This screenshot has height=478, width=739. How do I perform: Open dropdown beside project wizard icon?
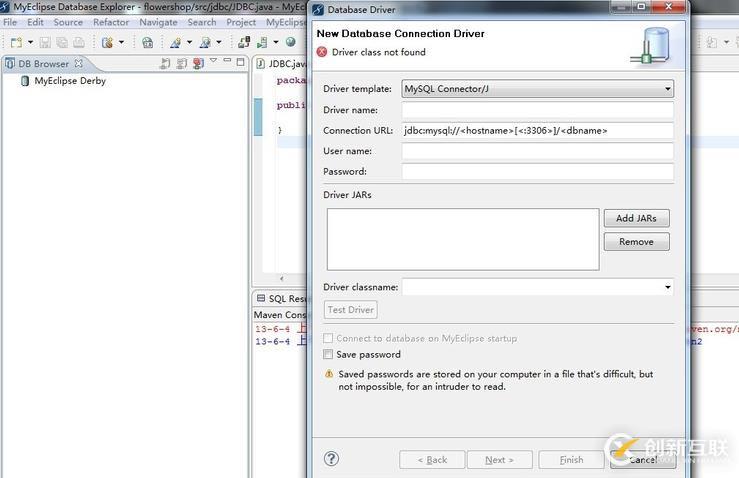[121, 42]
